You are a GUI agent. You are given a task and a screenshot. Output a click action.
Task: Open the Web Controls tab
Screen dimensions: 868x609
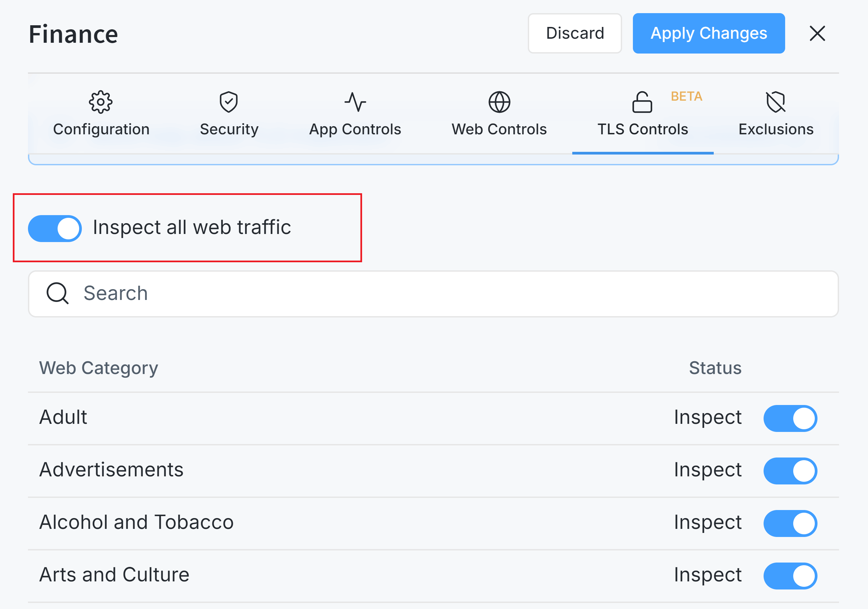click(499, 129)
